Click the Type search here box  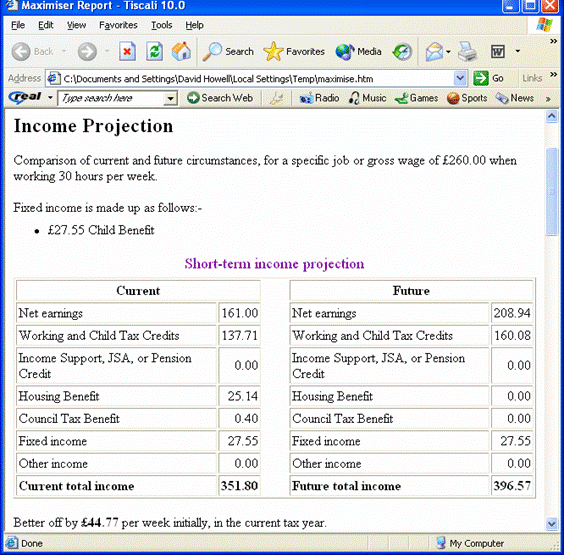[111, 98]
